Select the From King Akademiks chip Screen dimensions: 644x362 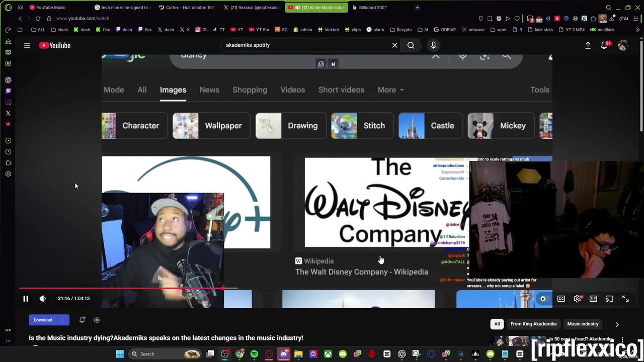coord(533,324)
